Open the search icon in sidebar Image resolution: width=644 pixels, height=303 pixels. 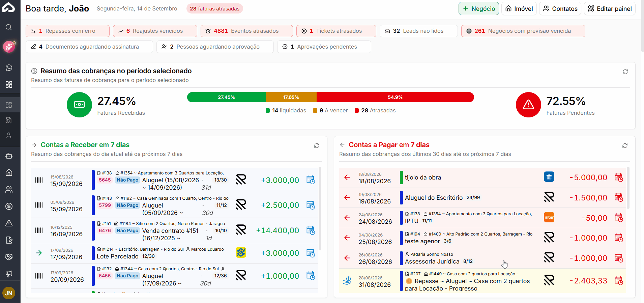(x=9, y=27)
